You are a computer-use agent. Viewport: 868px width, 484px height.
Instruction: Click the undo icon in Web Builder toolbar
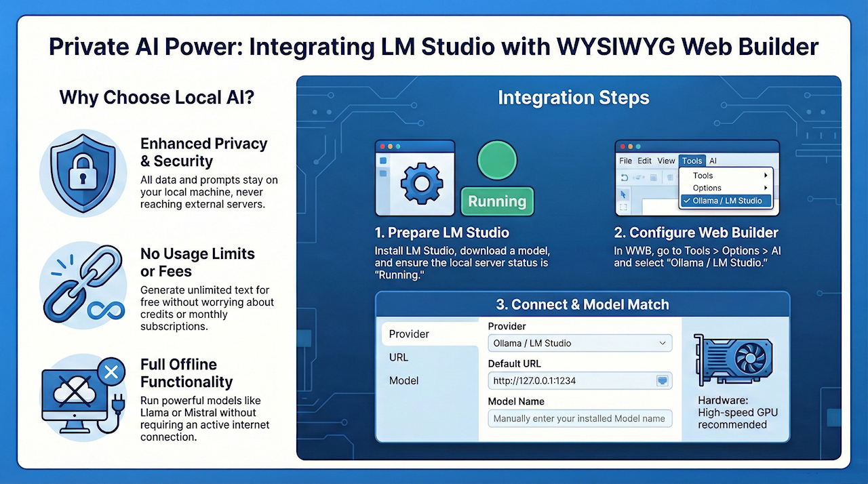pos(624,178)
